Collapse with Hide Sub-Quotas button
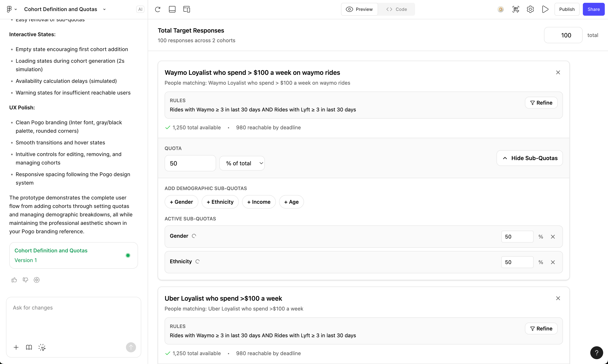Image resolution: width=608 pixels, height=364 pixels. tap(530, 158)
